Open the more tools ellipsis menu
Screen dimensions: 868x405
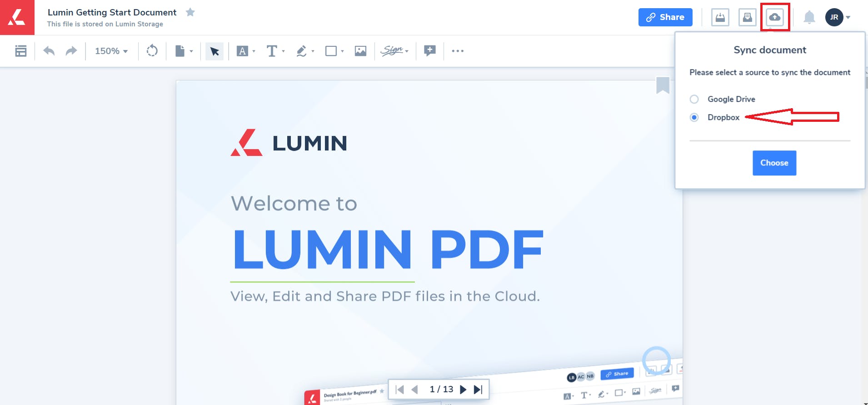pos(458,51)
